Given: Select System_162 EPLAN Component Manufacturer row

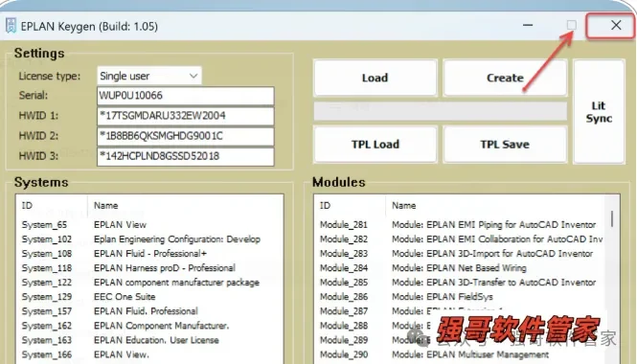Looking at the screenshot, I should click(149, 326).
